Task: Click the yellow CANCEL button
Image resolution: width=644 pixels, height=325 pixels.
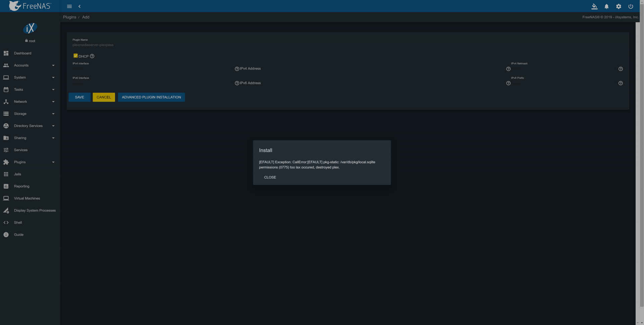Action: (104, 97)
